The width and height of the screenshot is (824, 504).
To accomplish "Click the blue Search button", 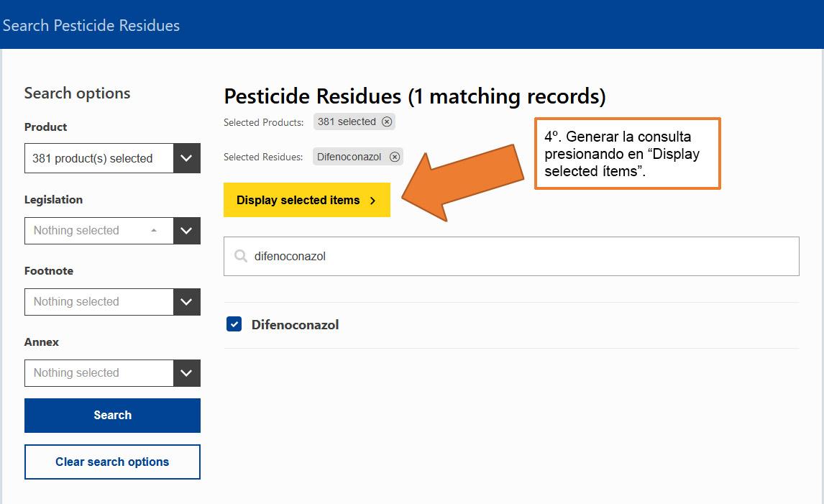I will tap(112, 415).
